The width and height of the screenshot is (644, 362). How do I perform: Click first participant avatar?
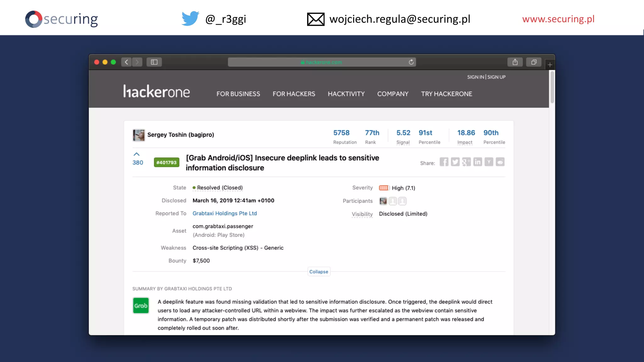[383, 201]
